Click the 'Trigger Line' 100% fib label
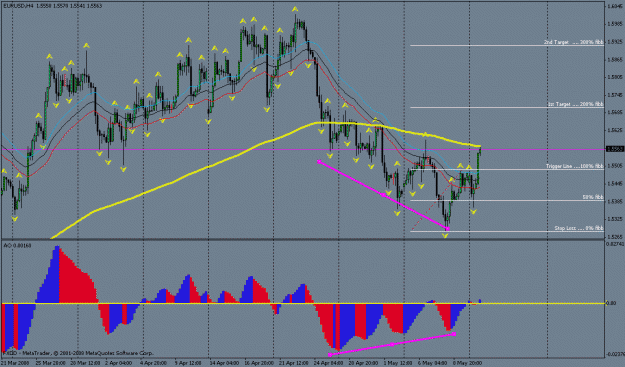Screen dimensions: 625x367 (574, 166)
